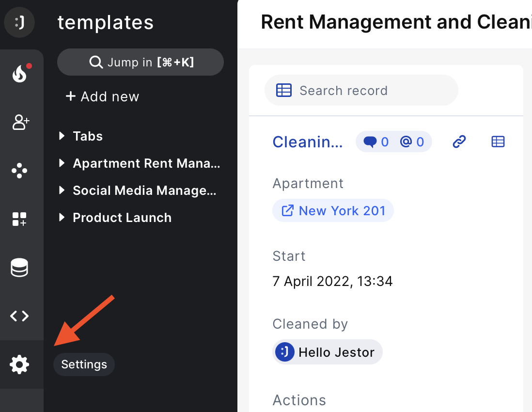Click the Rent Management and Cleani page title
The height and width of the screenshot is (412, 532).
click(396, 22)
